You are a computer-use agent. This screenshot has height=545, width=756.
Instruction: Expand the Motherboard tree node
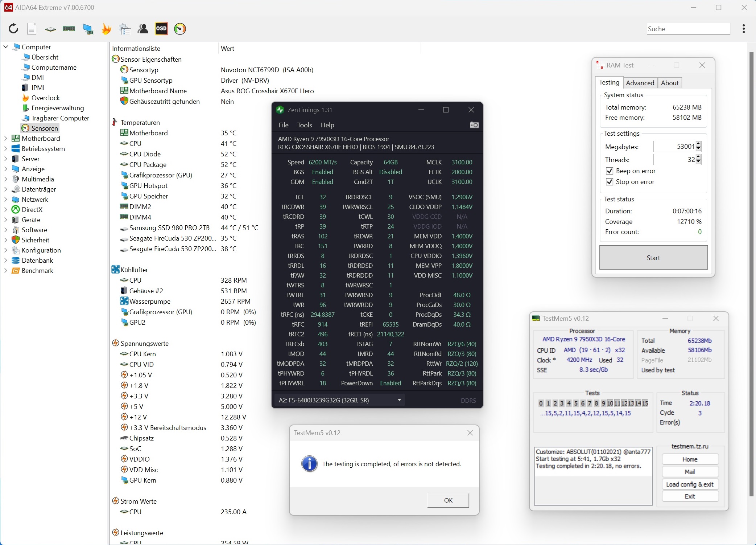click(5, 138)
